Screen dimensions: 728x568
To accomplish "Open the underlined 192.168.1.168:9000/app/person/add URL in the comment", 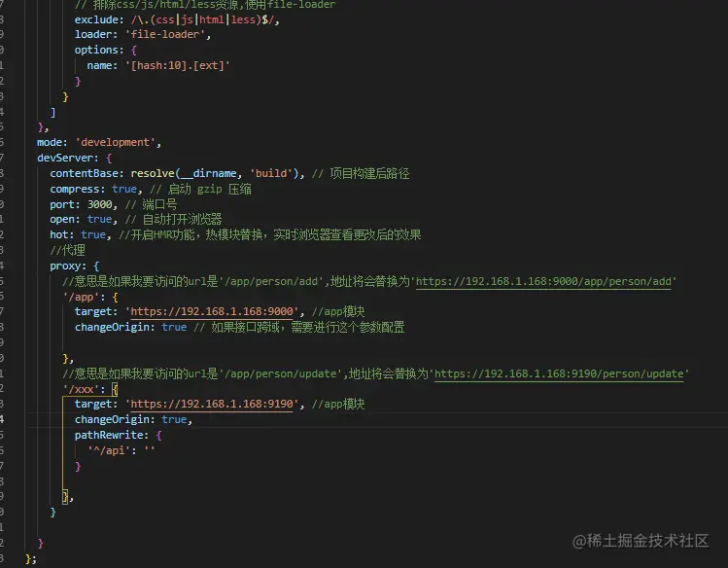I will (543, 281).
